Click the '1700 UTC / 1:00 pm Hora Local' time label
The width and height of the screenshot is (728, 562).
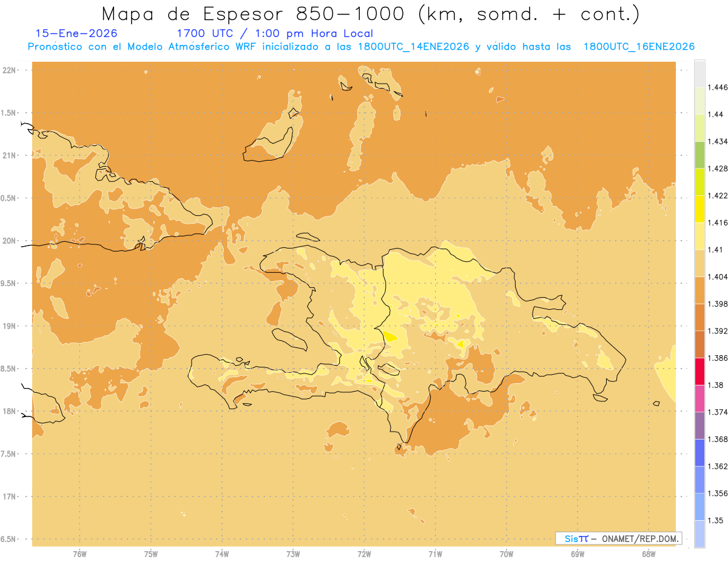click(x=275, y=33)
